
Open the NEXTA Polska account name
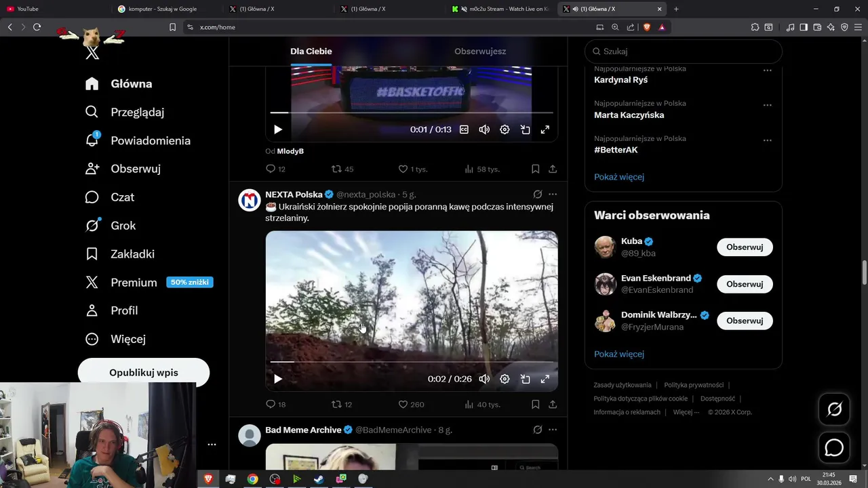(x=294, y=195)
